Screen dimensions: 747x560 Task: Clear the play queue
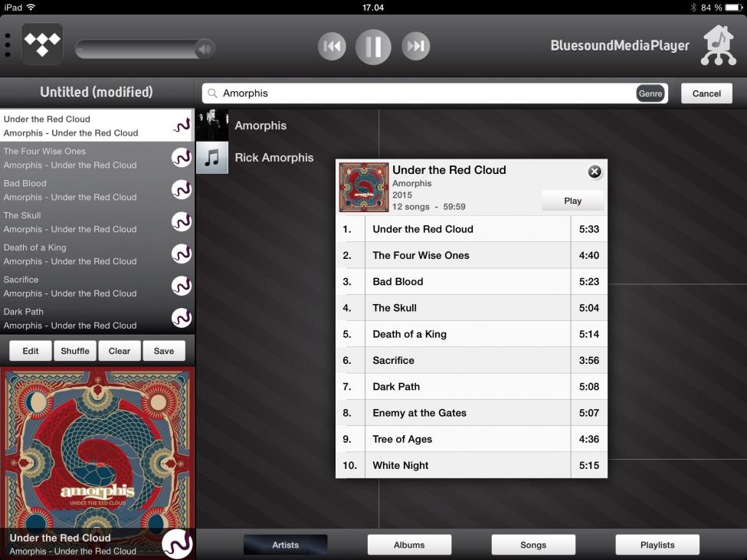[x=119, y=351]
